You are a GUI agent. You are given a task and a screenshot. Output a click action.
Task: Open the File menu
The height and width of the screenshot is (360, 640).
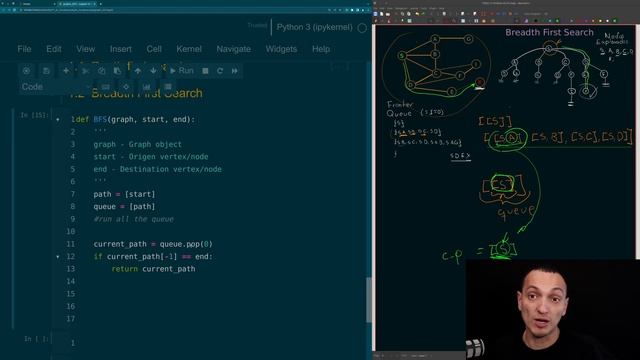(24, 49)
